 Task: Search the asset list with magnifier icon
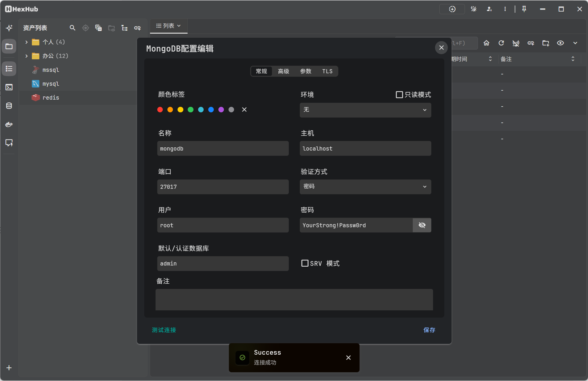(72, 28)
